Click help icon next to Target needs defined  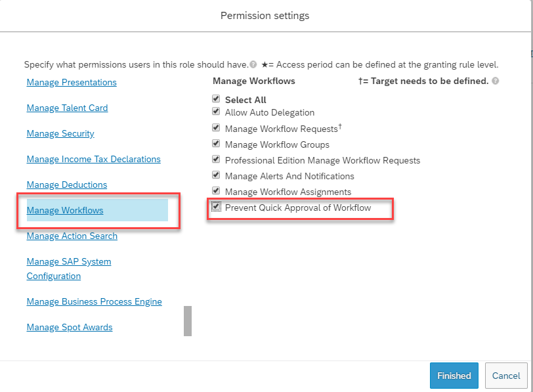pos(496,81)
